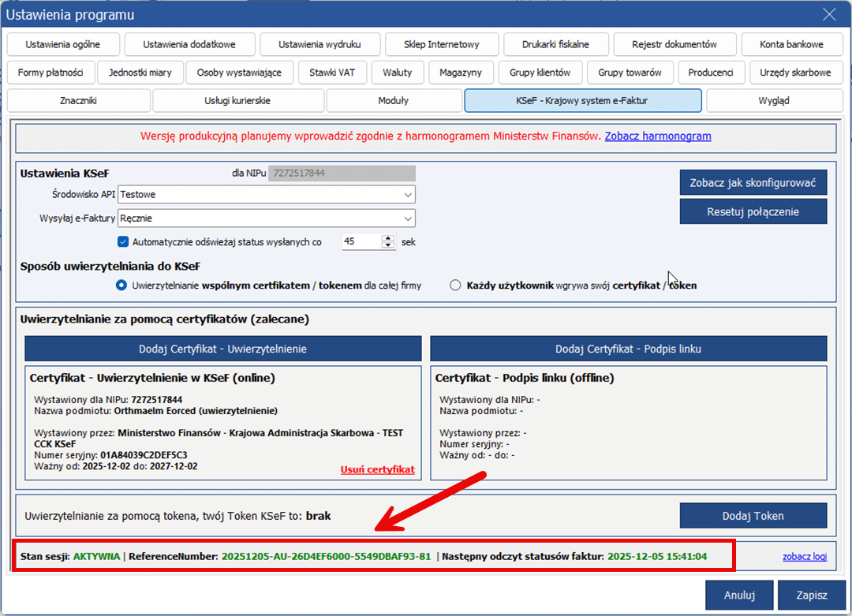852x616 pixels.
Task: Save settings with the Zapisz button
Action: (812, 595)
